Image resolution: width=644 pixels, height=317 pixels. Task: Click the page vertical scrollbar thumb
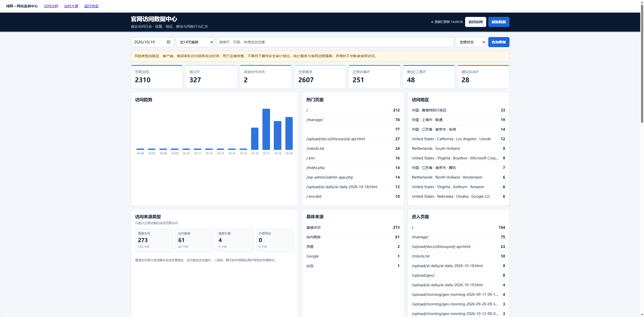(642, 64)
